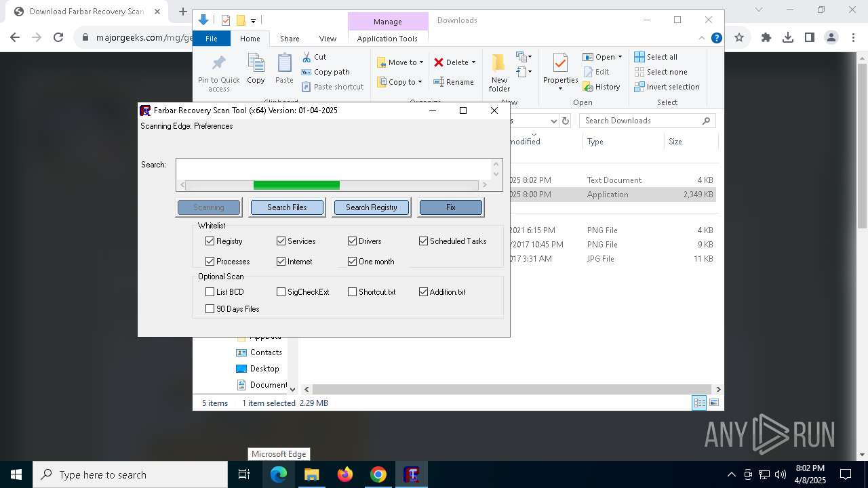Toggle the Processes checkbox
The image size is (868, 488).
click(x=210, y=261)
